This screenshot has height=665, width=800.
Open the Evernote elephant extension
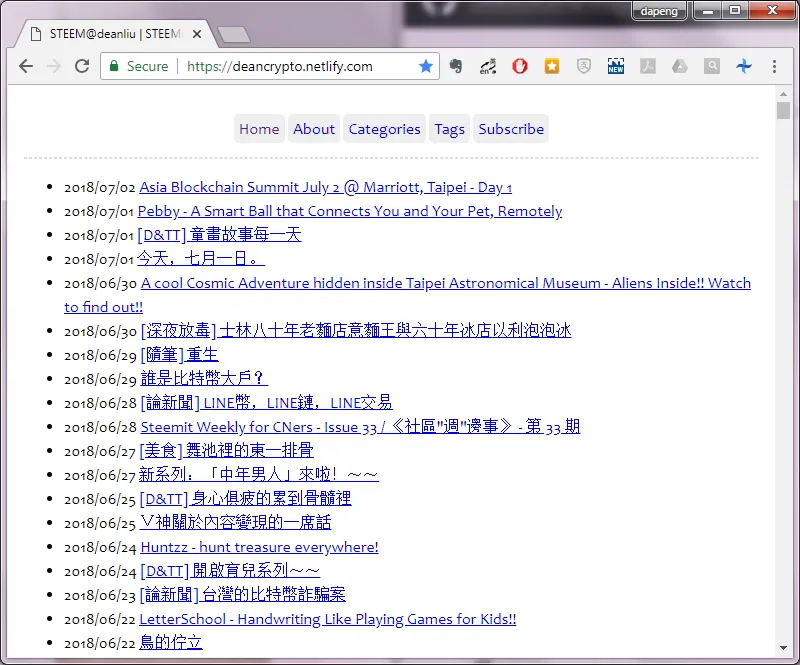(456, 66)
